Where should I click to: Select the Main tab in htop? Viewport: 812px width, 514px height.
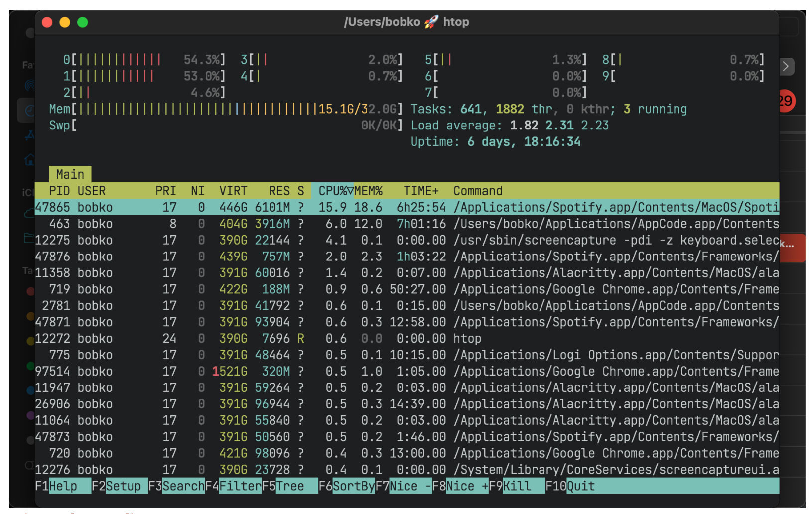point(70,174)
